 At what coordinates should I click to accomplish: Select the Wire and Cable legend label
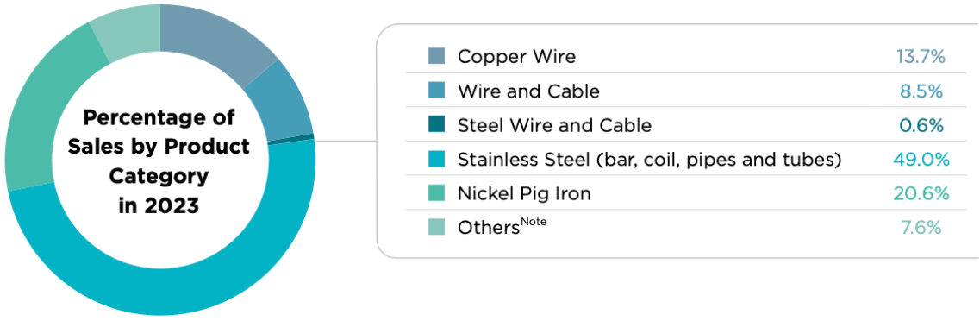[528, 91]
